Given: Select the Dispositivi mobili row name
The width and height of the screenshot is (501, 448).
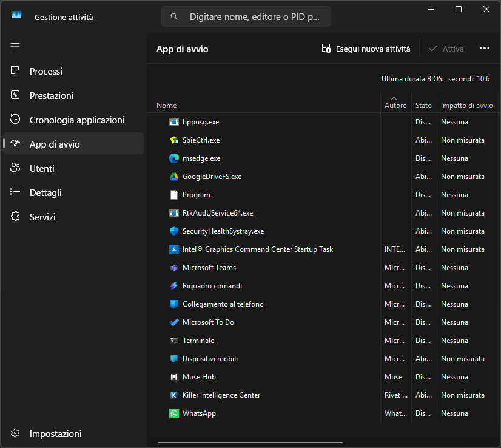Looking at the screenshot, I should 210,359.
